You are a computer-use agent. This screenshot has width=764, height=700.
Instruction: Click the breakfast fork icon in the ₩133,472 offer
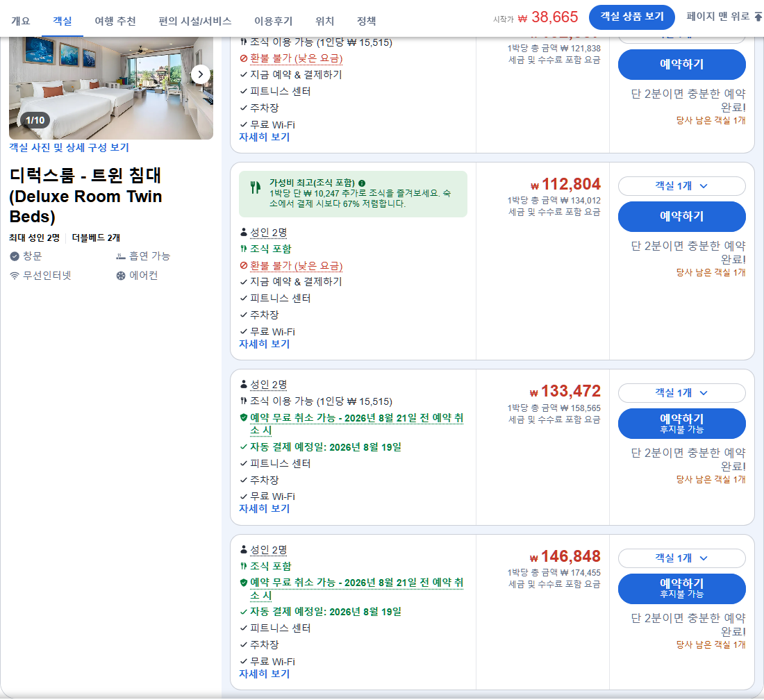point(244,401)
